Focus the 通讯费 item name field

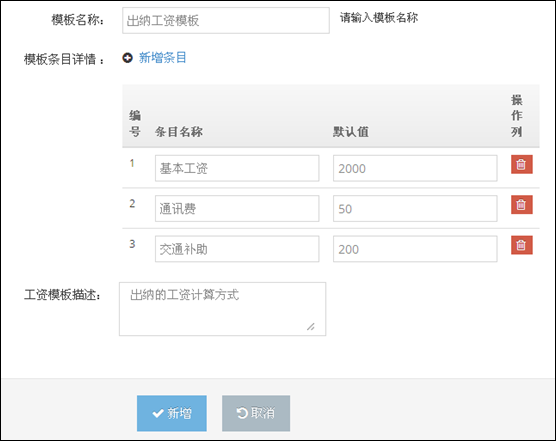pyautogui.click(x=237, y=208)
